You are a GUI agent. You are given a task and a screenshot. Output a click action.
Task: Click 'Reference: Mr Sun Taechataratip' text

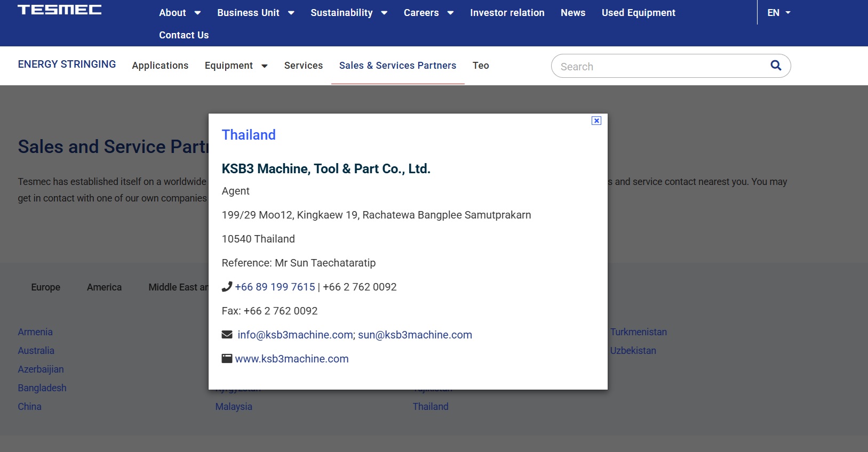(x=299, y=263)
